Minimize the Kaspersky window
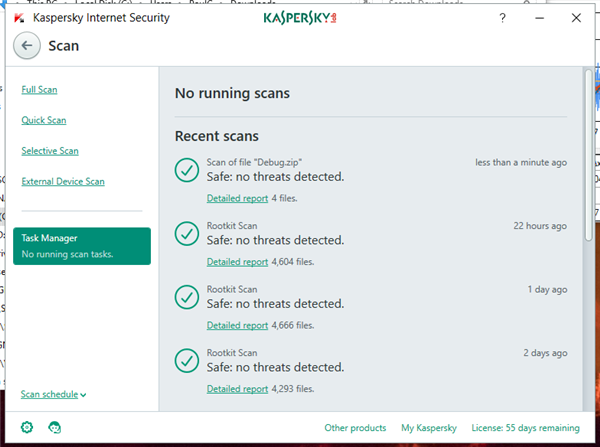 click(x=540, y=18)
